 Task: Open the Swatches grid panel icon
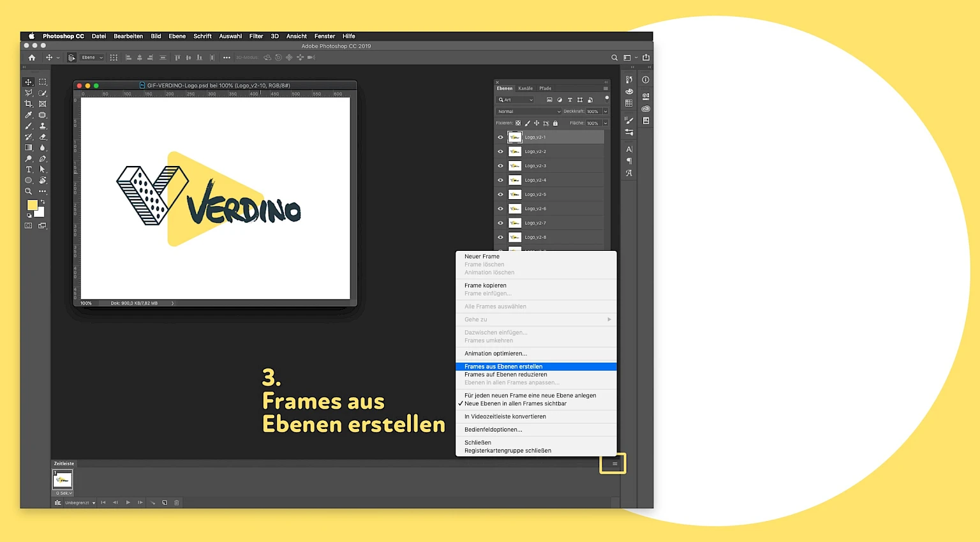tap(629, 103)
